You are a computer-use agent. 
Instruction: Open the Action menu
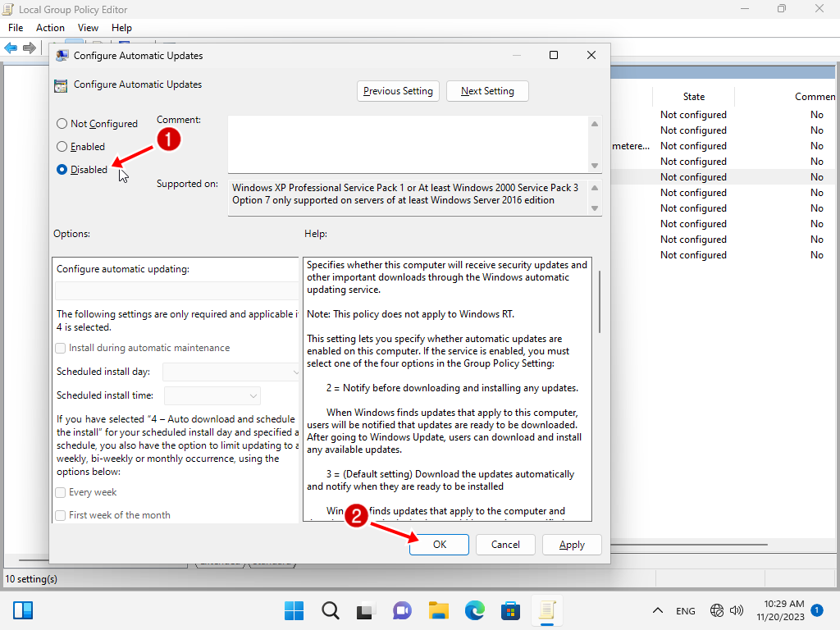(50, 28)
